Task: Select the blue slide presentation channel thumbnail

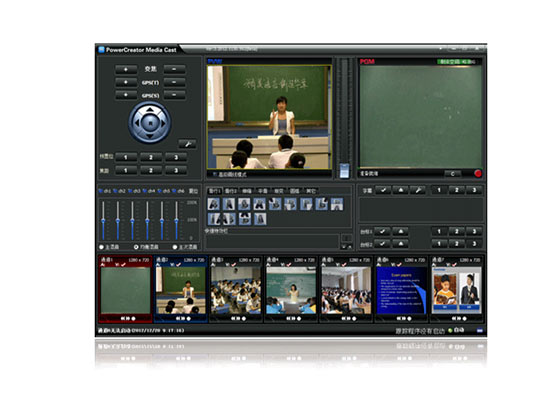Action: tap(401, 290)
